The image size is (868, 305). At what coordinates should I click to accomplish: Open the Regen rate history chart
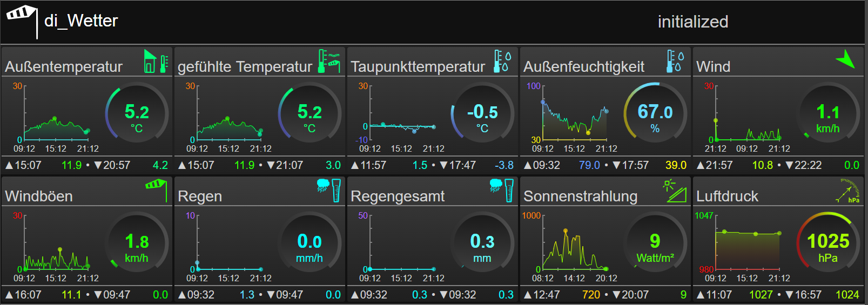[228, 247]
